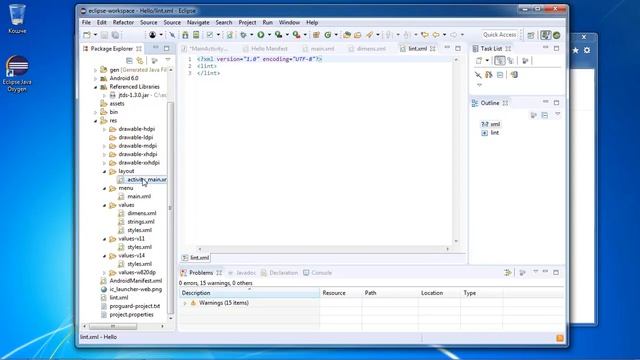Click the Java perspective button

[x=545, y=36]
